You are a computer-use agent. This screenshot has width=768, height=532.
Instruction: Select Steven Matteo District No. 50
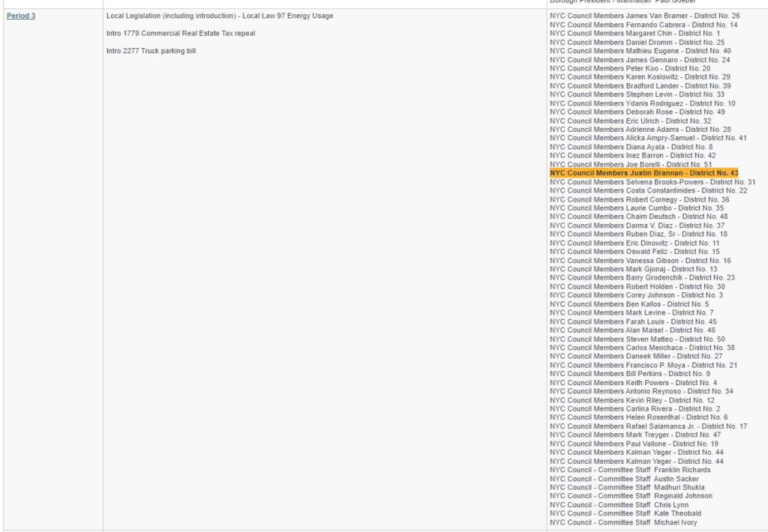637,339
